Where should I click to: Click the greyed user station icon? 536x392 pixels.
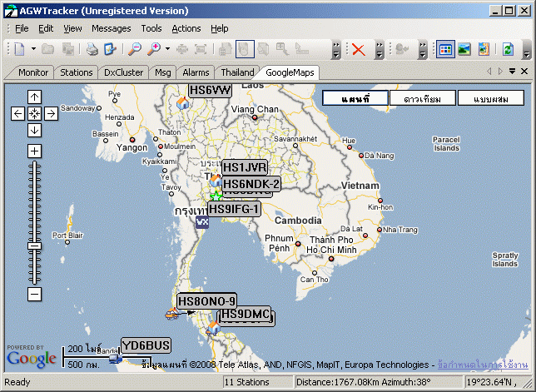[x=402, y=49]
